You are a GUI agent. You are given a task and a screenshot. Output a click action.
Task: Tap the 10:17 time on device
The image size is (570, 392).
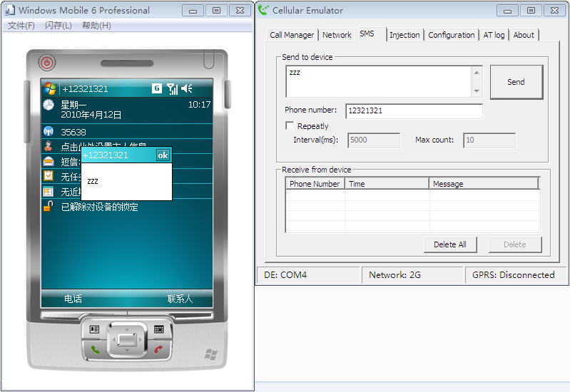pyautogui.click(x=199, y=105)
